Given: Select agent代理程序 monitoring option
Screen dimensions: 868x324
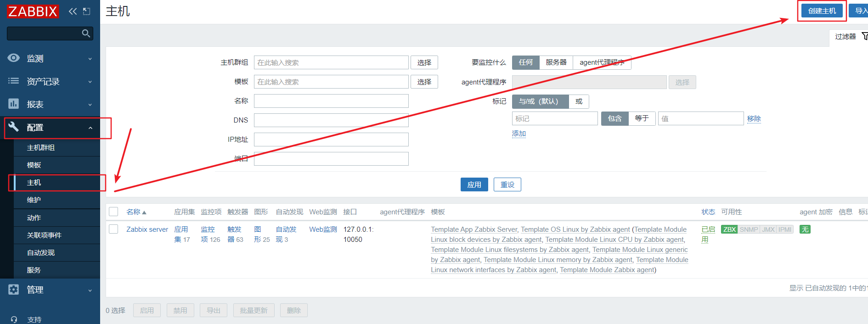Looking at the screenshot, I should click(x=602, y=62).
